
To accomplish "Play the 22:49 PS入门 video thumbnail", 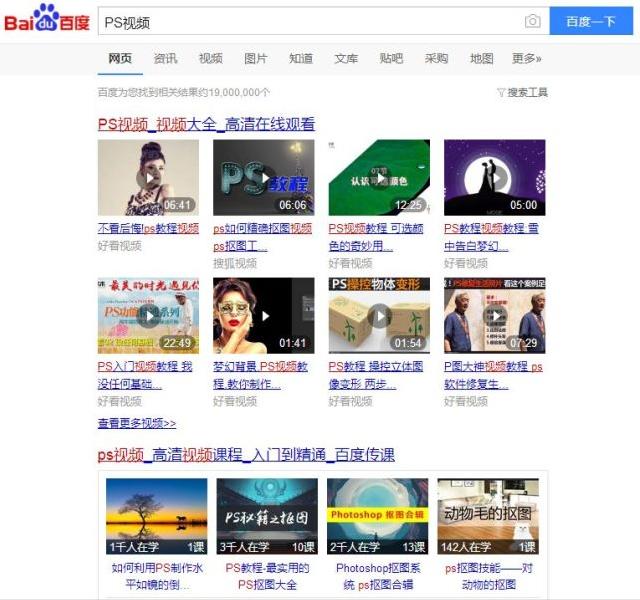I will click(148, 316).
